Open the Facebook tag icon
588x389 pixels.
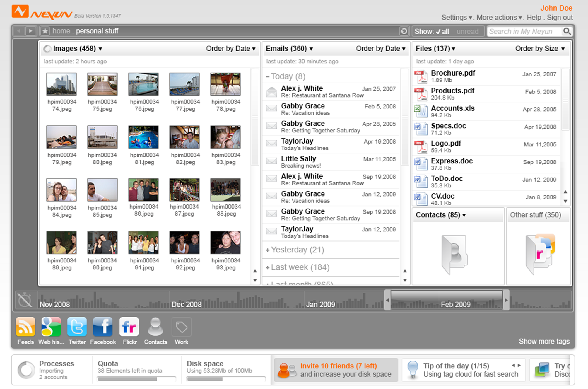tap(103, 327)
